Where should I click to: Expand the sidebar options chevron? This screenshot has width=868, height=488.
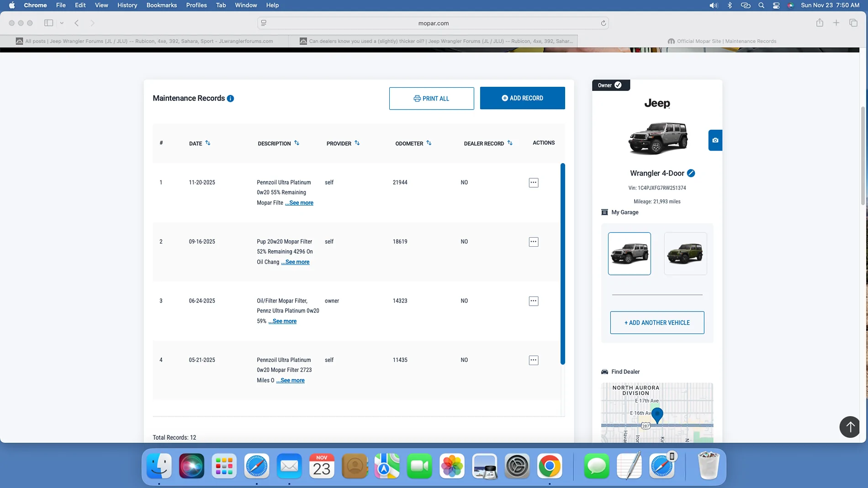(x=62, y=23)
